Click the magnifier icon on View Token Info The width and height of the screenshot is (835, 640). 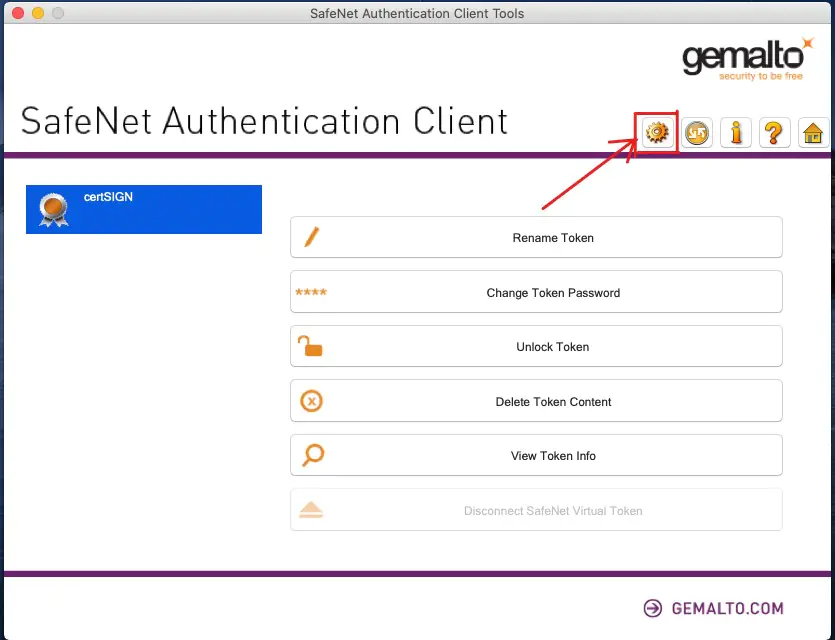tap(312, 456)
